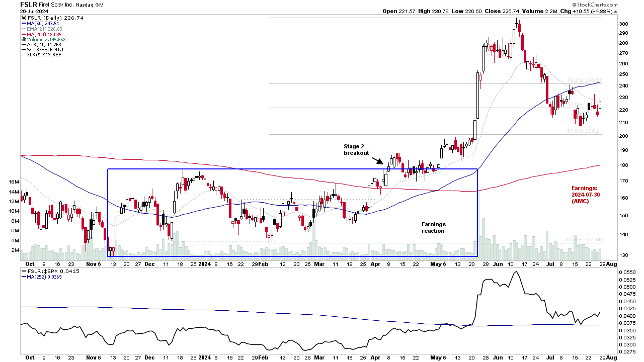Click the blue line marker before MA(50)
The width and height of the screenshot is (644, 362).
tap(23, 23)
